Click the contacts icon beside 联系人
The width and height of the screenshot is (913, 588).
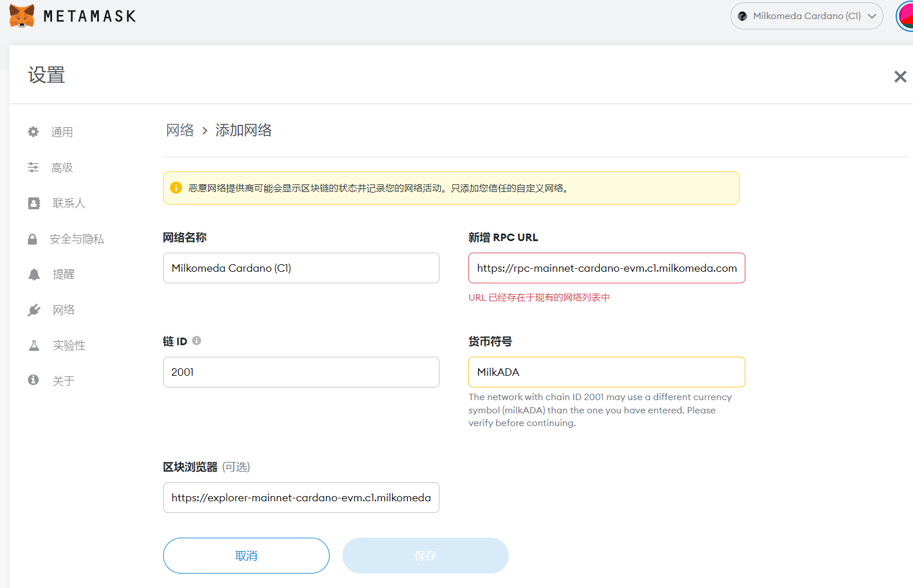point(34,203)
